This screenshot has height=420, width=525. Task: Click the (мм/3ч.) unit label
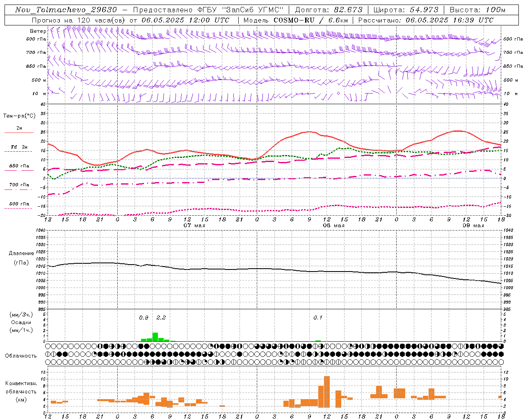(x=21, y=315)
